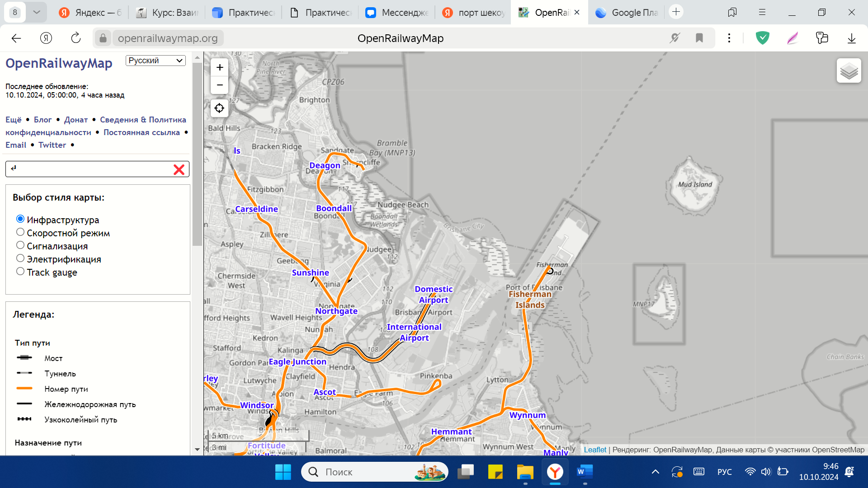Screen dimensions: 868x488
Task: Click the sidebar scrollbar down arrow
Action: (197, 450)
